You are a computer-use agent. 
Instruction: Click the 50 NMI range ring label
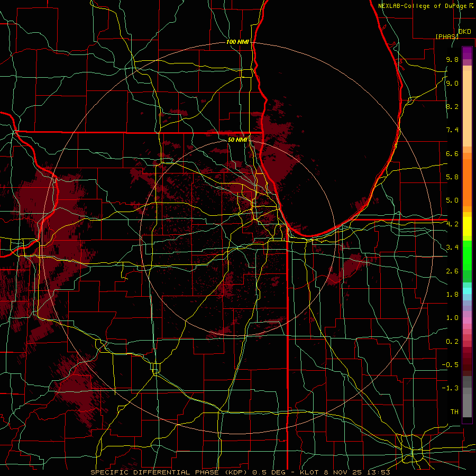[x=237, y=140]
